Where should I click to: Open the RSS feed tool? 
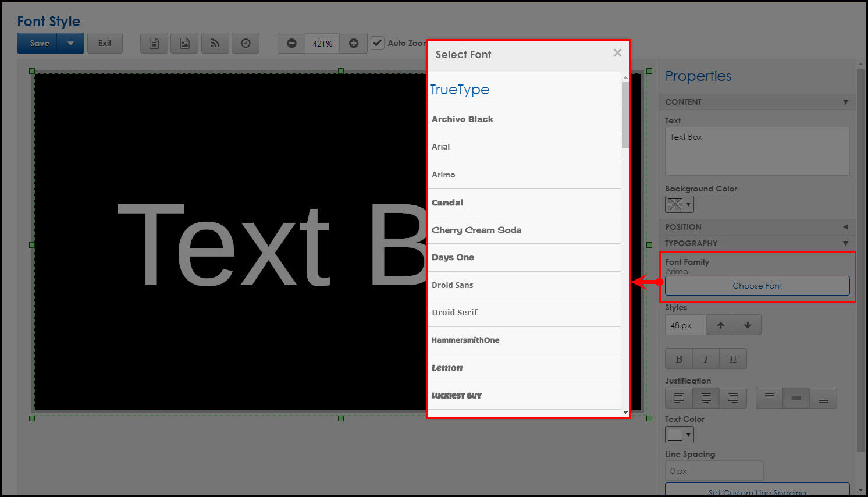click(x=215, y=42)
